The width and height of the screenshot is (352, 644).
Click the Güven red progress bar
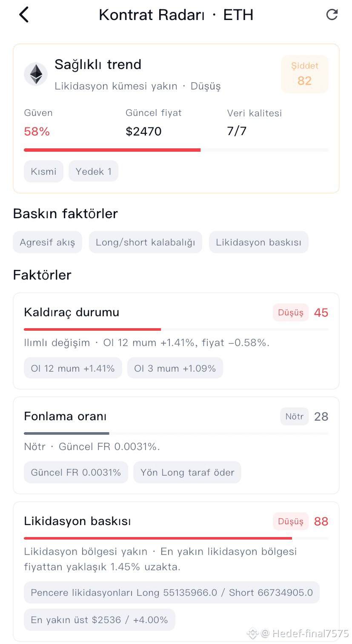click(x=112, y=150)
